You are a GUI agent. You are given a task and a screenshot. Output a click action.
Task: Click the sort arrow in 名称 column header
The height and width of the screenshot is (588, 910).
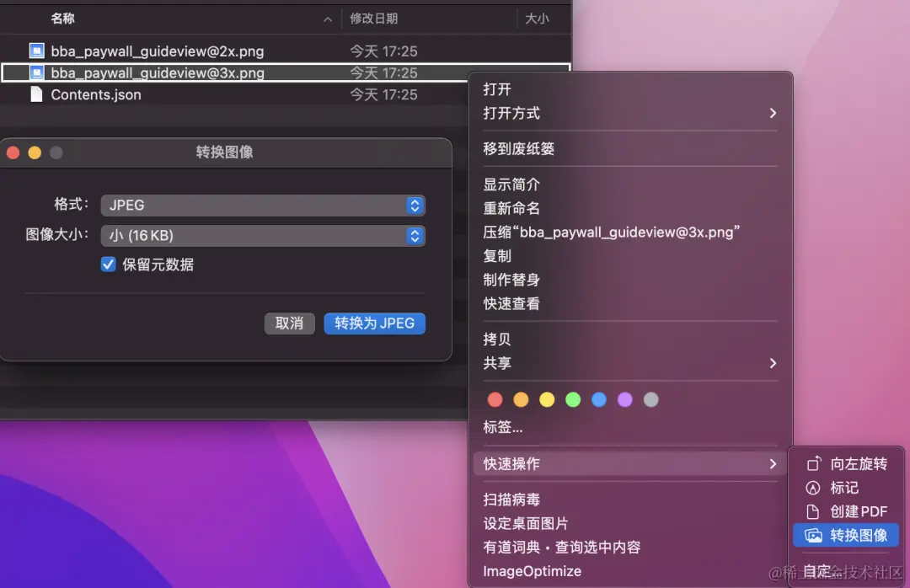[x=328, y=19]
